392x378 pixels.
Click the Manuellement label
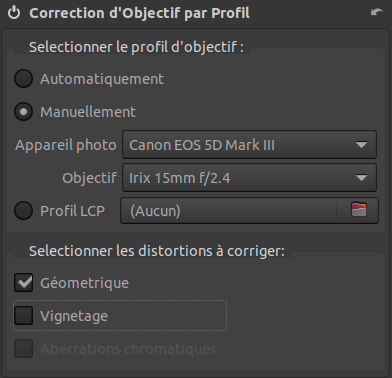(88, 112)
